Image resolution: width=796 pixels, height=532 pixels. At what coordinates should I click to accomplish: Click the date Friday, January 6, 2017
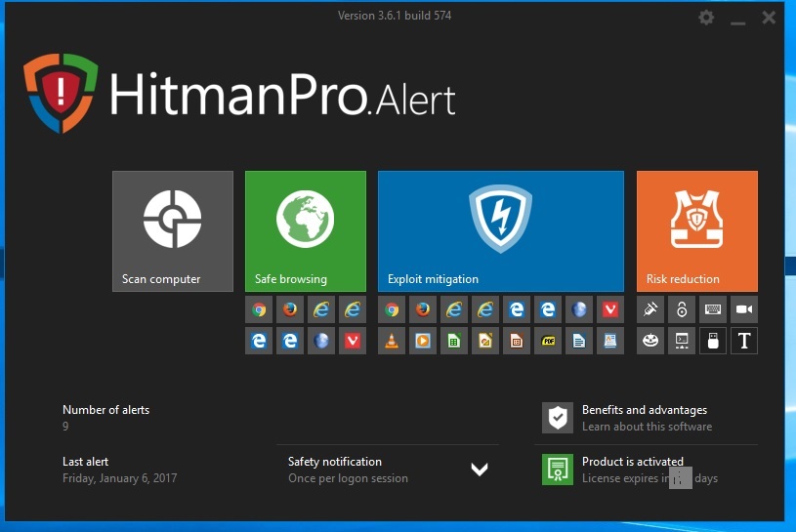pos(119,478)
